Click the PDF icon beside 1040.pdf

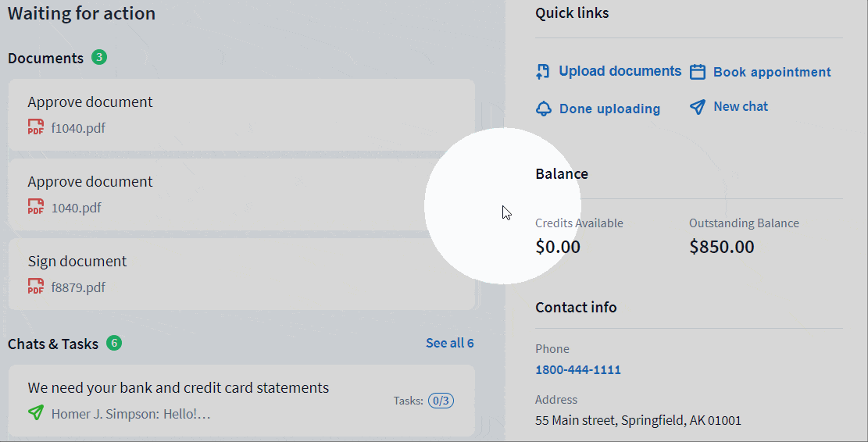(x=36, y=207)
